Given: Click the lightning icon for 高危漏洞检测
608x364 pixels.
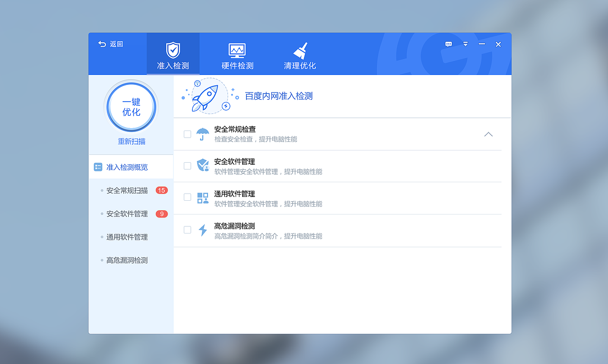Looking at the screenshot, I should [203, 230].
